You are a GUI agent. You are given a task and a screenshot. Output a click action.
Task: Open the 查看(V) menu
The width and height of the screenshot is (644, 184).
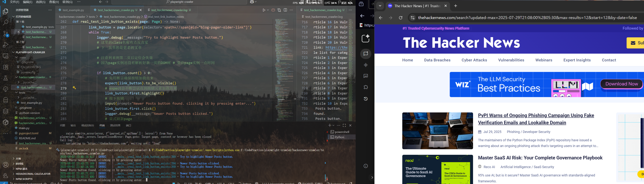(54, 2)
